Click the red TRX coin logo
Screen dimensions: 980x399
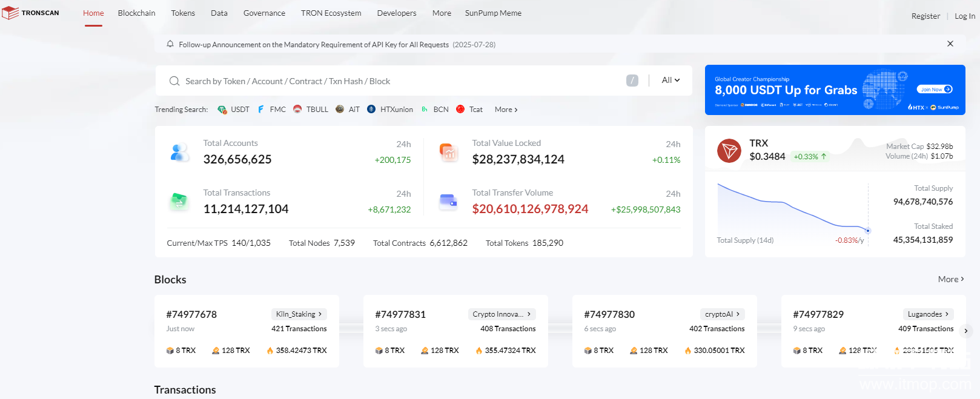(729, 151)
